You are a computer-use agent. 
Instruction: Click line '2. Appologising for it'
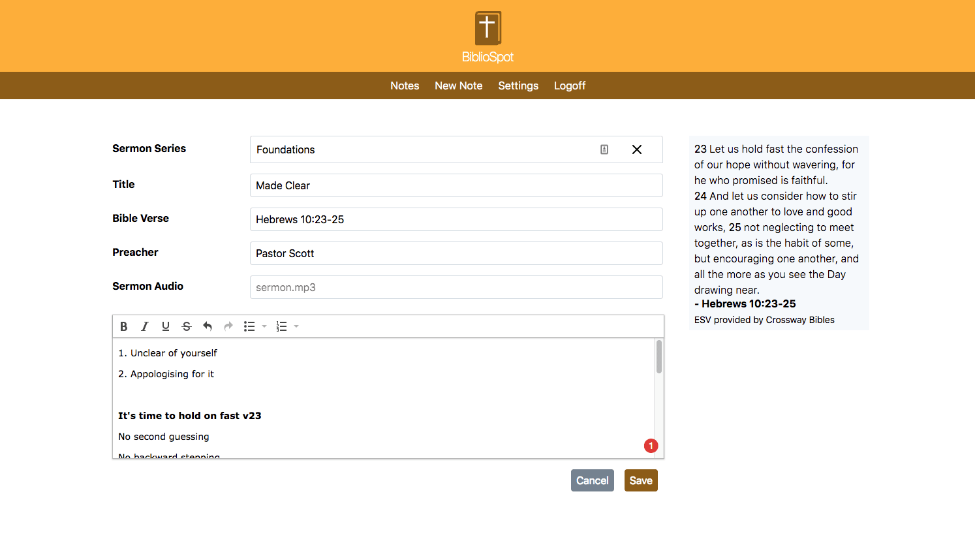(166, 374)
